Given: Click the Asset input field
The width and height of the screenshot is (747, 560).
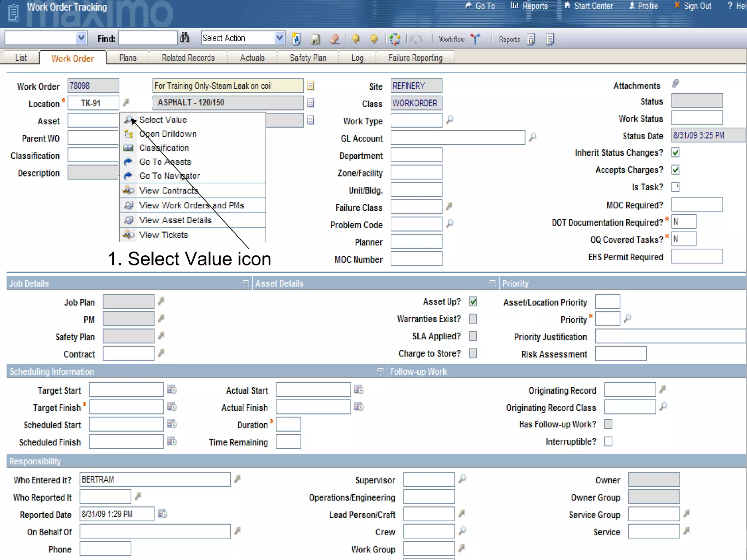Looking at the screenshot, I should point(93,120).
